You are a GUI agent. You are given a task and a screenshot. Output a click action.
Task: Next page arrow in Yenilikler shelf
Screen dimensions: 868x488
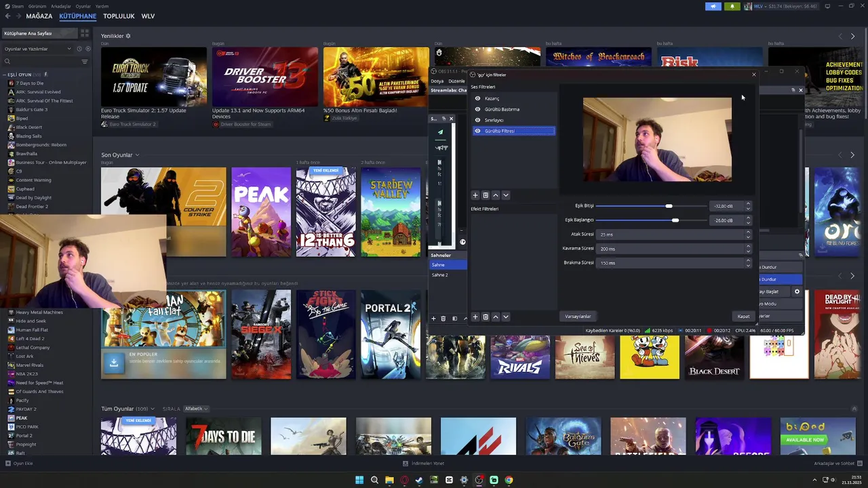click(852, 36)
